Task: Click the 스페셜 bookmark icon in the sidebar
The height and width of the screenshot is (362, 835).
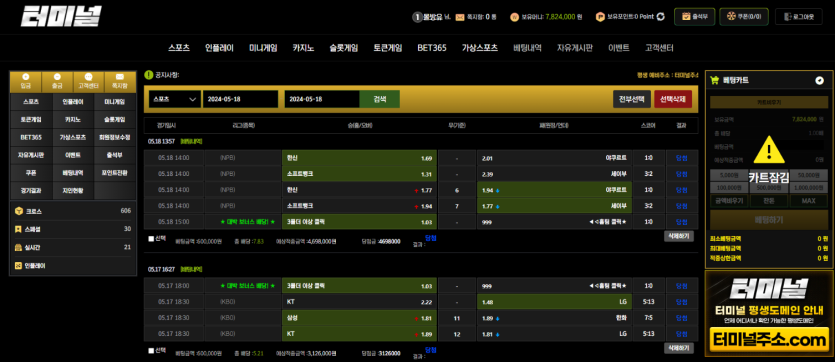Action: [18, 229]
